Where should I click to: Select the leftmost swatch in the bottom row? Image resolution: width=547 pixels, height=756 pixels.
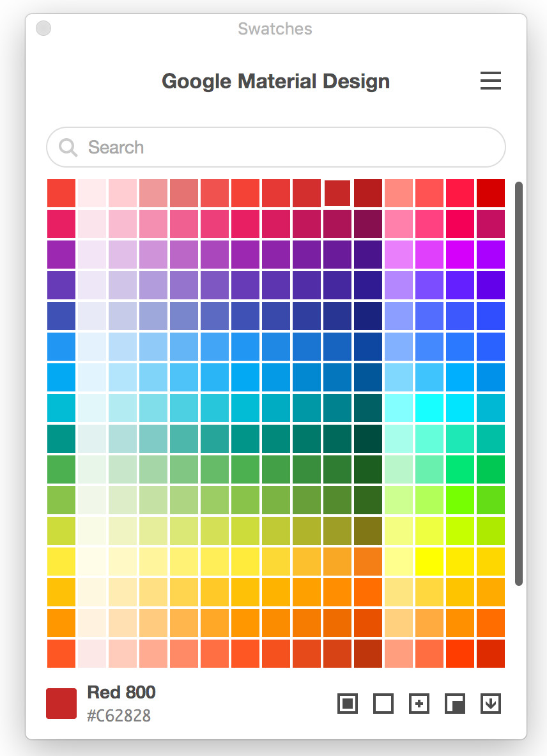(x=61, y=654)
